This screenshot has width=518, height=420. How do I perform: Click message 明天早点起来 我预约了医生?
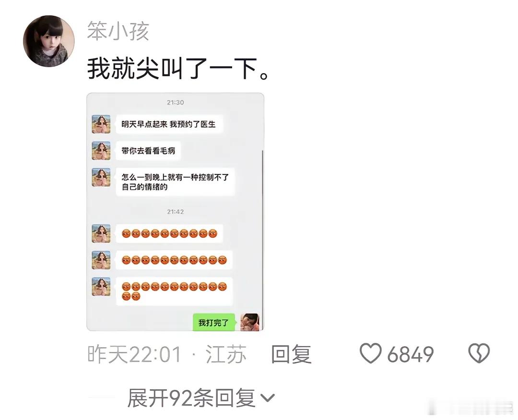(169, 124)
